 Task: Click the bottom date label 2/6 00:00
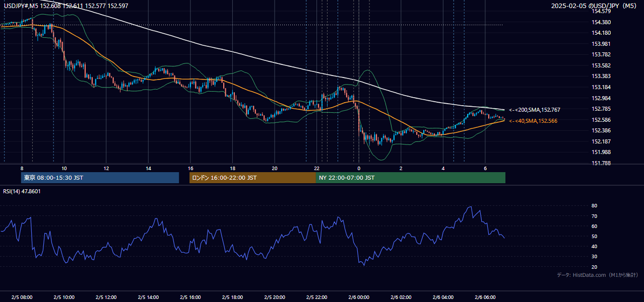(x=358, y=297)
